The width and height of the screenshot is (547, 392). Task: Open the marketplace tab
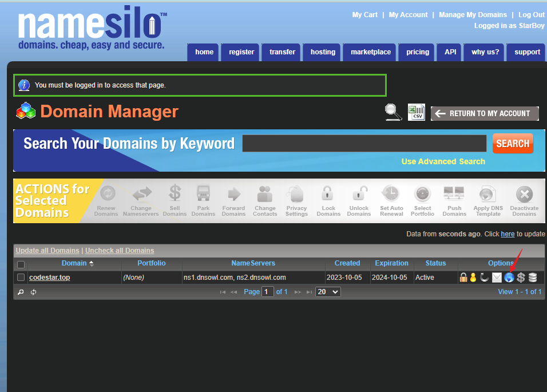[x=370, y=52]
